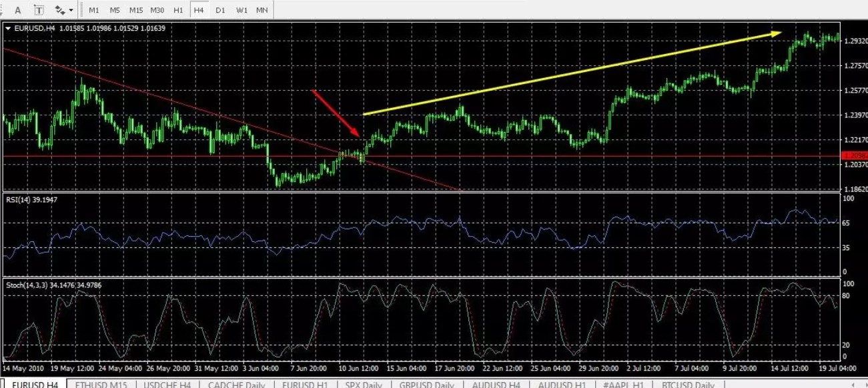Screen dimensions: 868x388
Task: Click the red horizontal line price tag
Action: tap(855, 156)
